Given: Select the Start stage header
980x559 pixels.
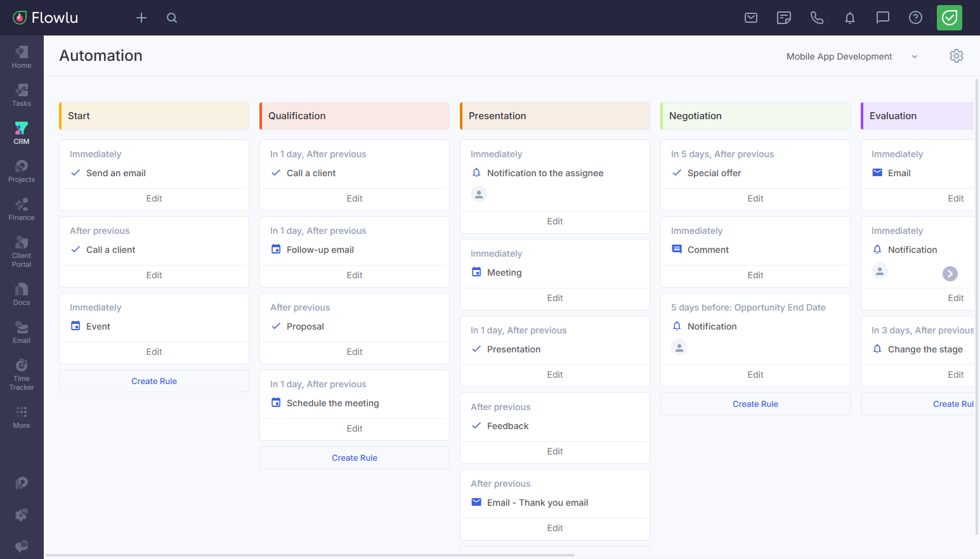Looking at the screenshot, I should [154, 116].
